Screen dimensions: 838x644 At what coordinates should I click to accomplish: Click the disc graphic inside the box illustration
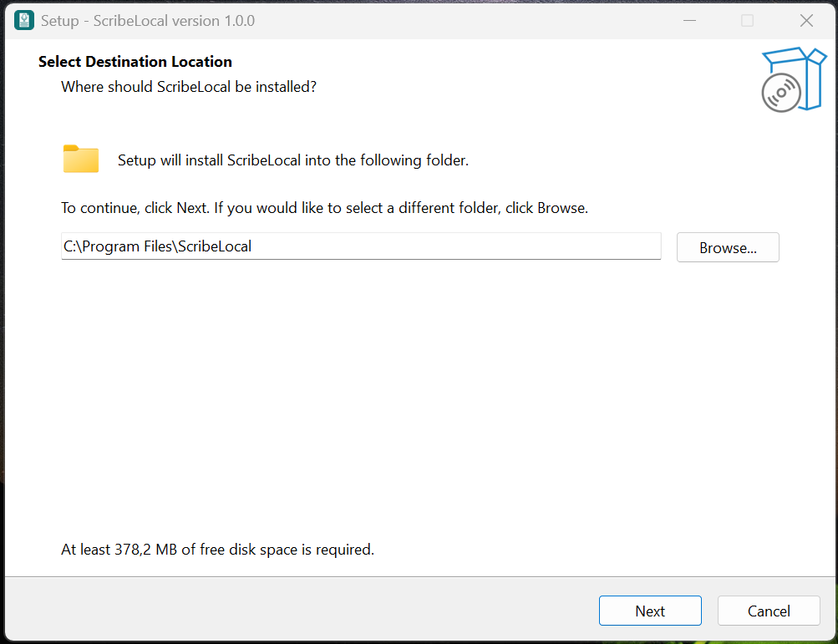point(781,93)
